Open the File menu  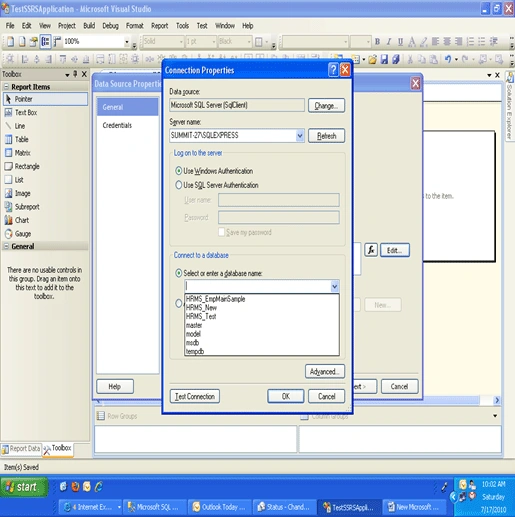tap(10, 26)
